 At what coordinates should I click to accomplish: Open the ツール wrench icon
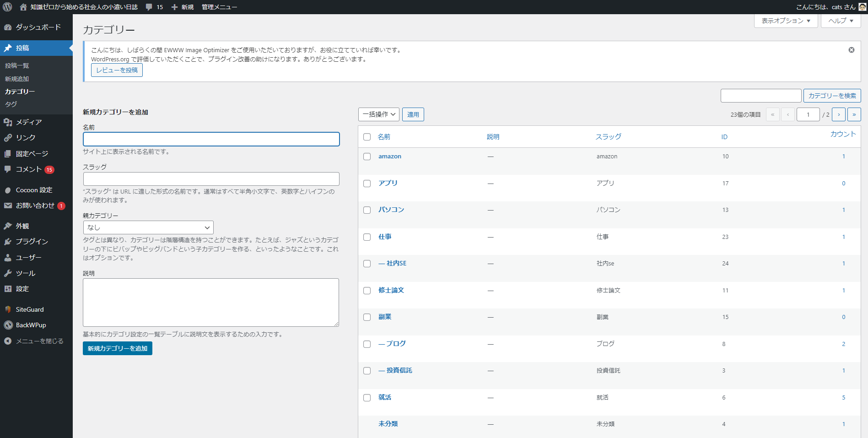click(x=8, y=273)
